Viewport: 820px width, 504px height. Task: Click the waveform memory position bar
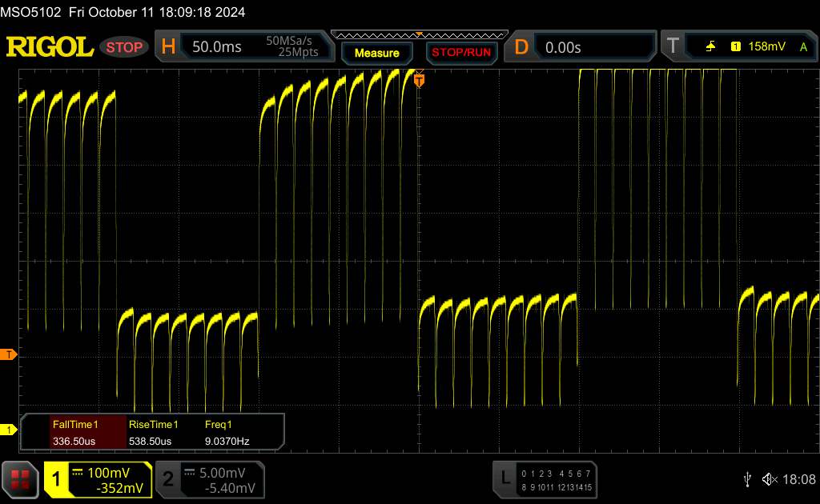point(420,35)
